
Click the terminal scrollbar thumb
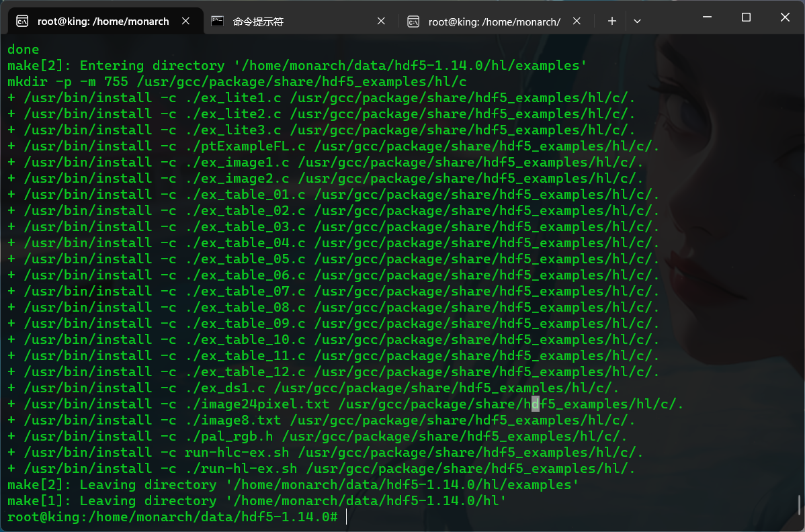(799, 505)
